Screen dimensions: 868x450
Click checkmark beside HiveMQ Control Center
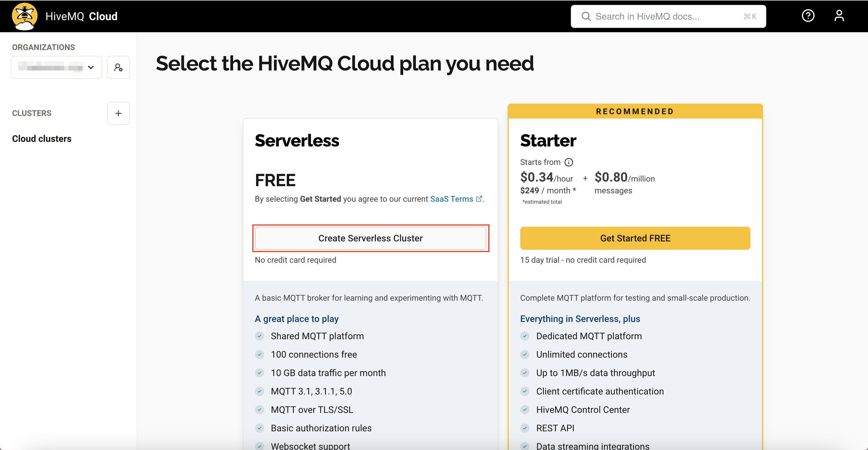tap(525, 409)
